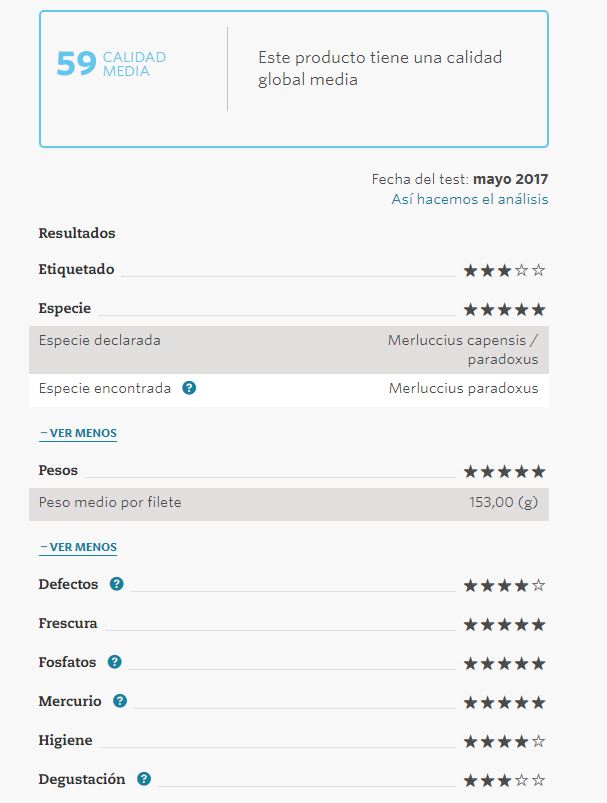
Task: Click the Especie five-star rating
Action: pyautogui.click(x=504, y=309)
